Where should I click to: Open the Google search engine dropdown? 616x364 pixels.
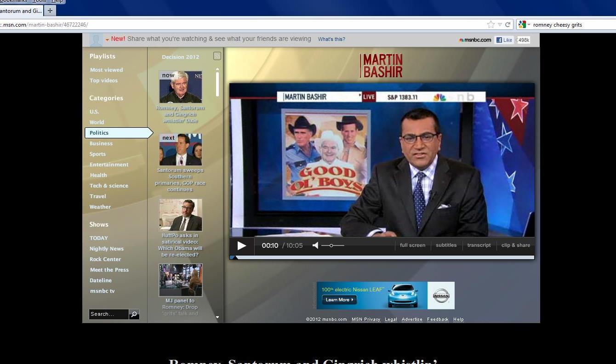pyautogui.click(x=524, y=25)
